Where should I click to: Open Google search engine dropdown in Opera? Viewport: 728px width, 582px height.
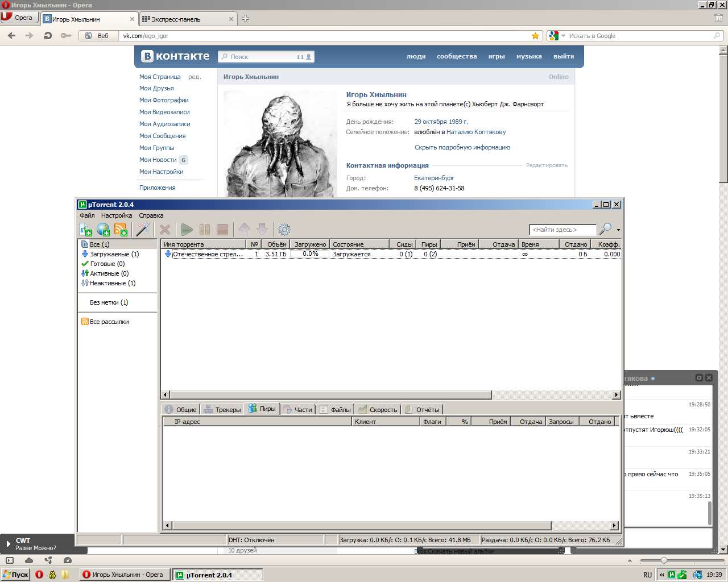tap(563, 36)
